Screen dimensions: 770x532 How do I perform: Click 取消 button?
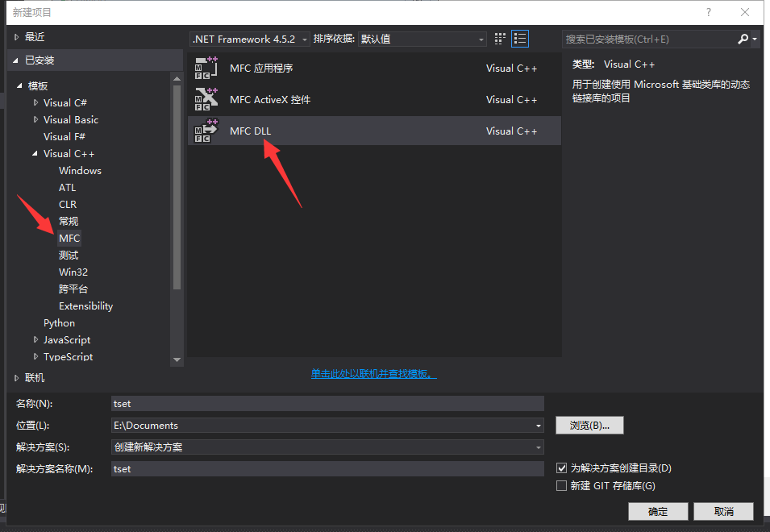pyautogui.click(x=724, y=511)
